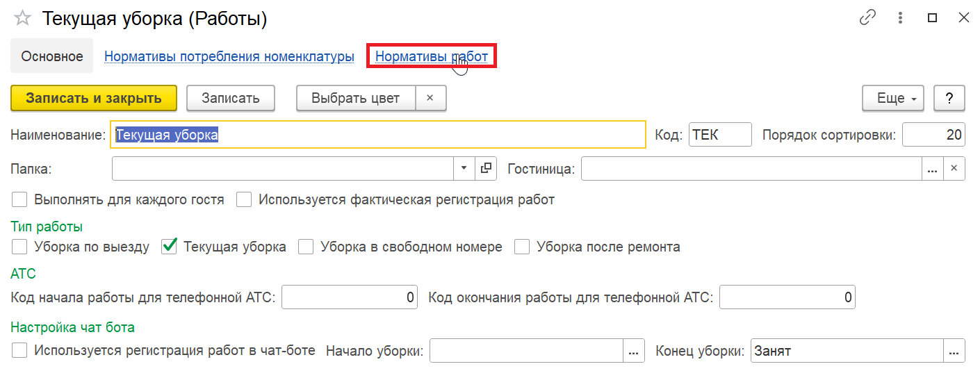Viewport: 980px width, 371px height.
Task: Clear the Гостиница field with × button
Action: (x=954, y=168)
